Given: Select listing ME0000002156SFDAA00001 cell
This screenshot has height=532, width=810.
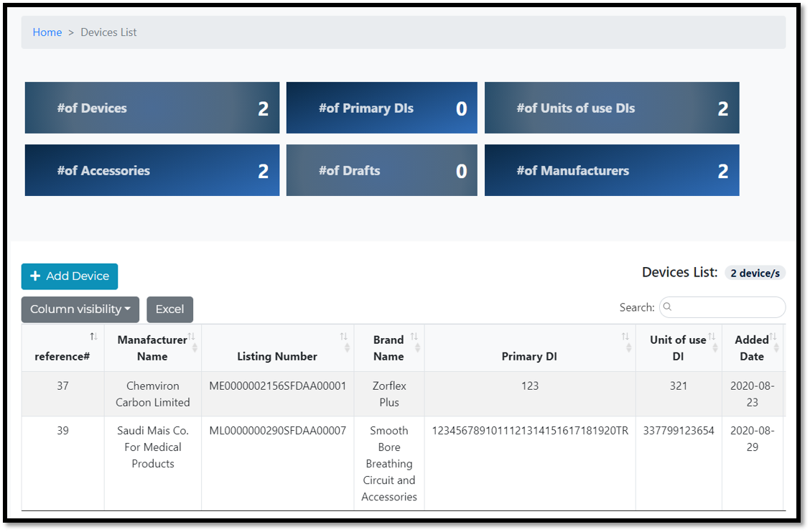Looking at the screenshot, I should [x=277, y=394].
